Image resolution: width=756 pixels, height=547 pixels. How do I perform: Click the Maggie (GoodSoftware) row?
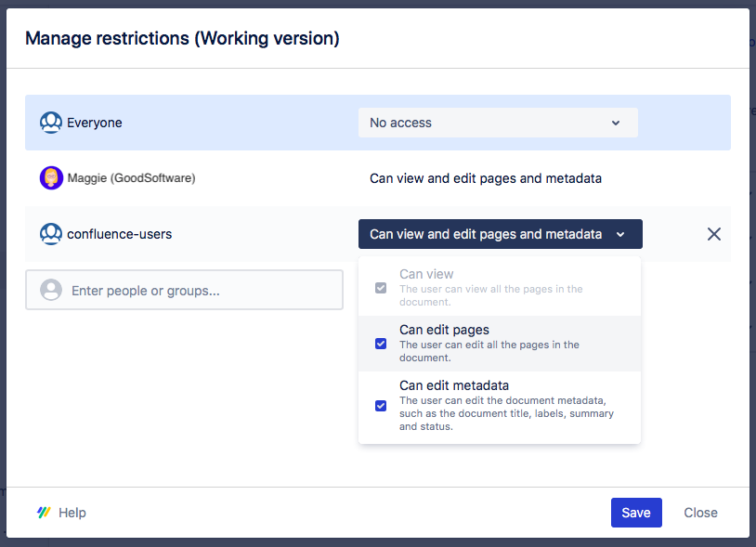[x=186, y=177]
